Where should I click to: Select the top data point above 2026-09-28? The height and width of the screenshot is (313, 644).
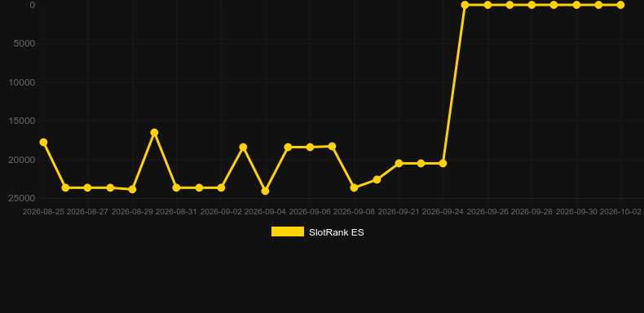tap(532, 5)
